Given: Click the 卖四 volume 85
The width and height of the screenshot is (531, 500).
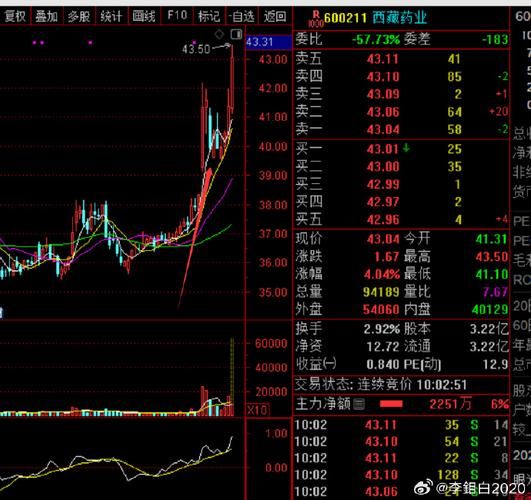Looking at the screenshot, I should click(454, 77).
